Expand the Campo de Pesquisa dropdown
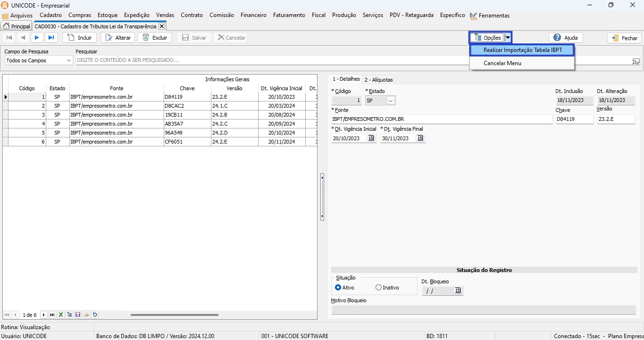Viewport: 644px width, 340px height. click(x=69, y=60)
